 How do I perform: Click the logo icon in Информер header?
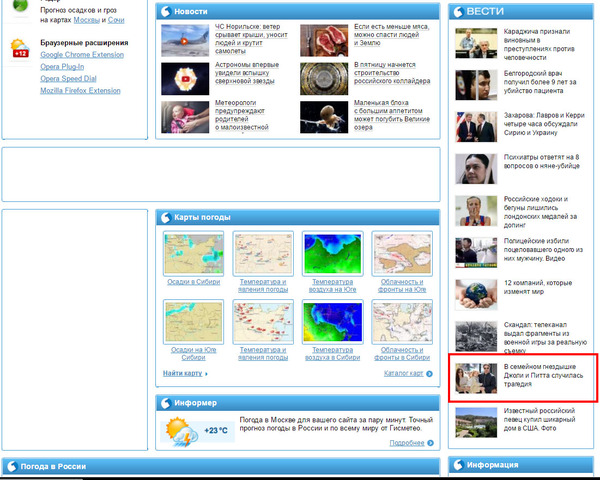166,403
